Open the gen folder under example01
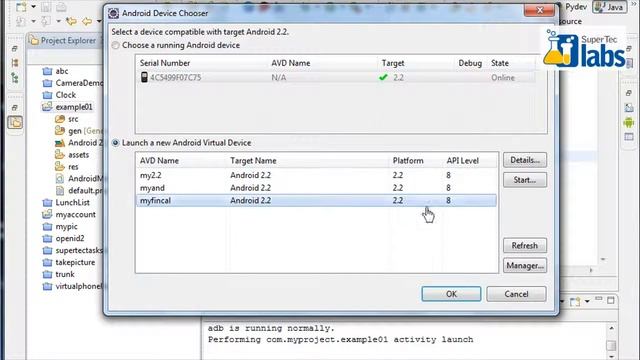 78,131
